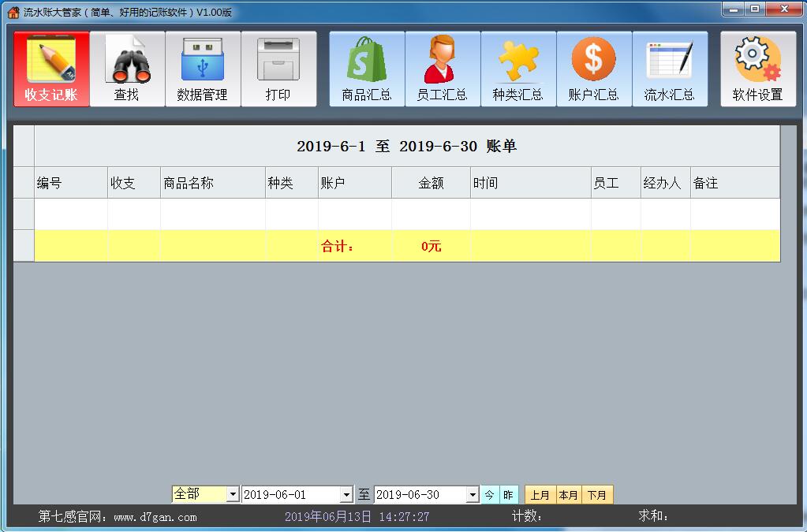Select 下月 next month button
807x532 pixels.
click(597, 494)
